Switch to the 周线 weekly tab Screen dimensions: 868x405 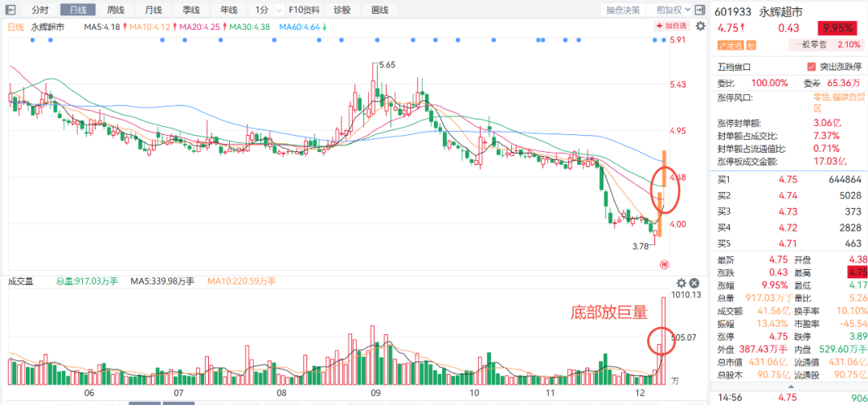(x=116, y=10)
